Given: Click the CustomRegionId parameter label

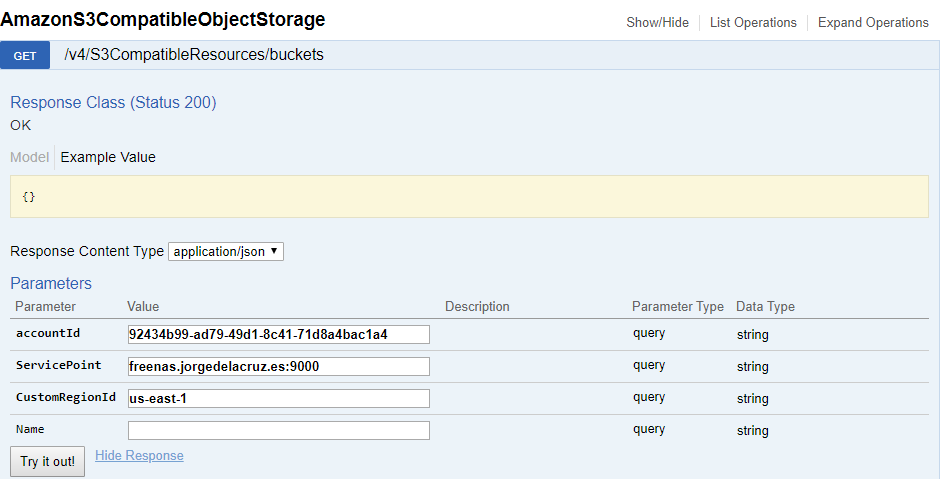Looking at the screenshot, I should pos(66,397).
